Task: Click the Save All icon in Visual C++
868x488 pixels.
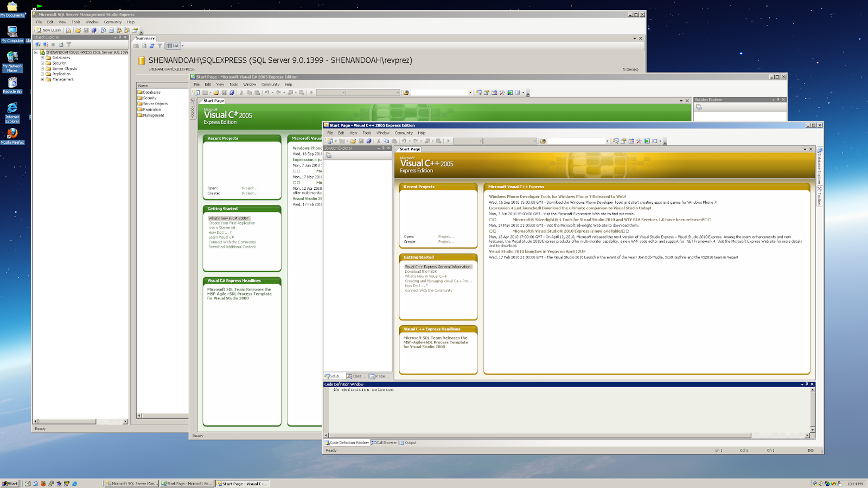Action: [x=369, y=141]
